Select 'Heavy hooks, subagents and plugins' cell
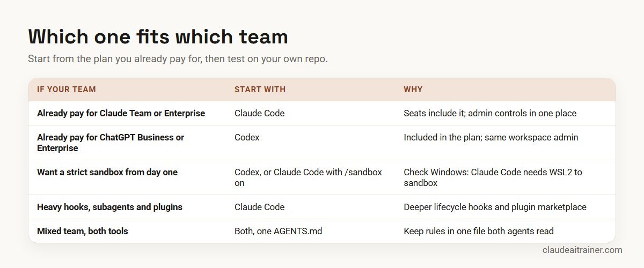The image size is (644, 268). (x=109, y=207)
